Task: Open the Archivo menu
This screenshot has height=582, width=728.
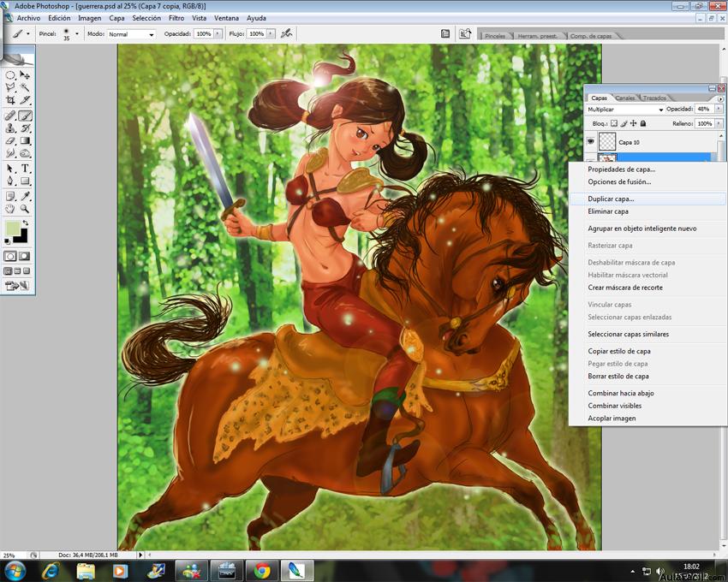Action: [28, 18]
